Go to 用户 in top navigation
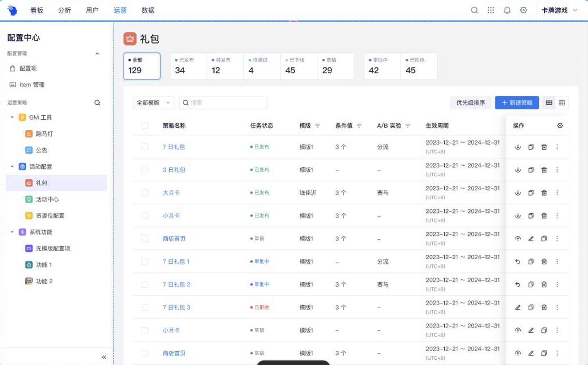588x365 pixels. pos(92,10)
